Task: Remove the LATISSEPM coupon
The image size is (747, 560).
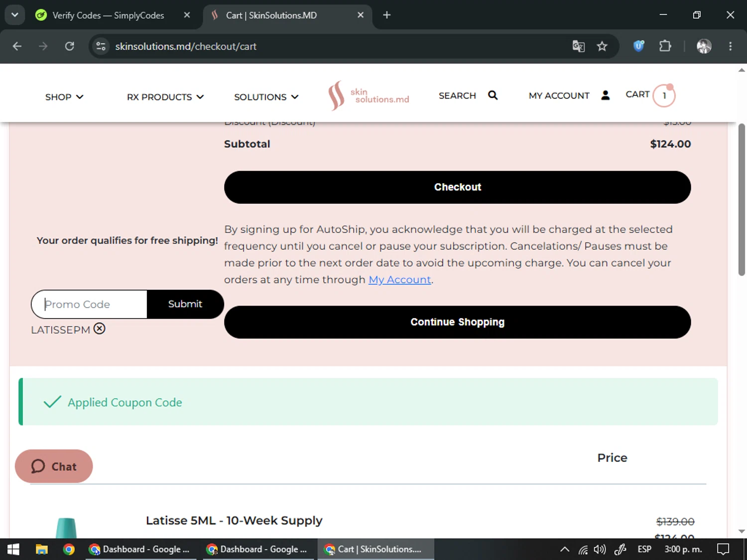Action: 100,329
